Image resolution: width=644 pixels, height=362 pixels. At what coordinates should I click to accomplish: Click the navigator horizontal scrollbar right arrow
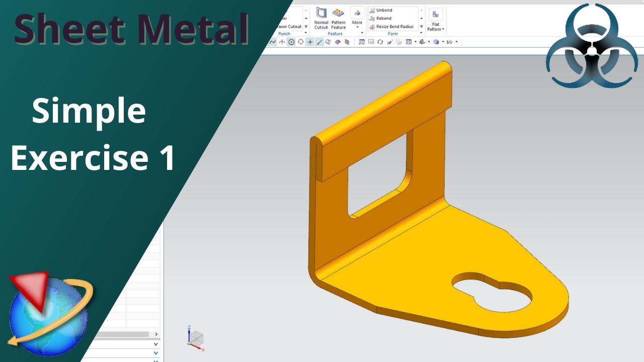coord(156,334)
